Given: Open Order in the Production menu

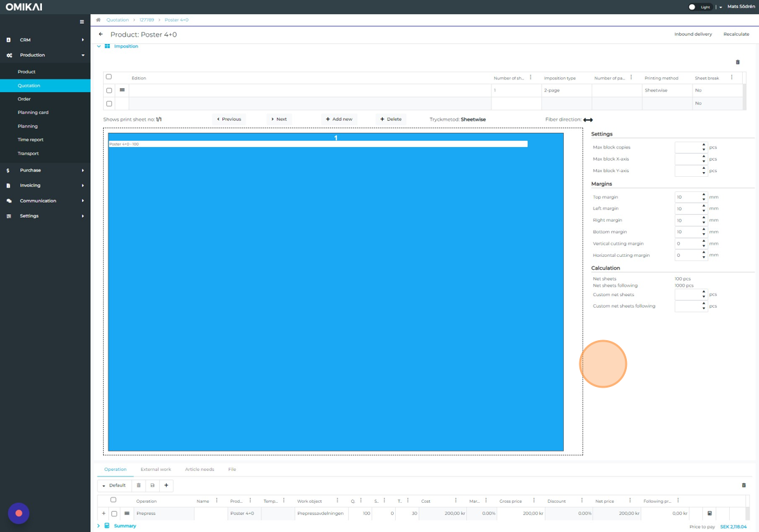Looking at the screenshot, I should (x=24, y=99).
